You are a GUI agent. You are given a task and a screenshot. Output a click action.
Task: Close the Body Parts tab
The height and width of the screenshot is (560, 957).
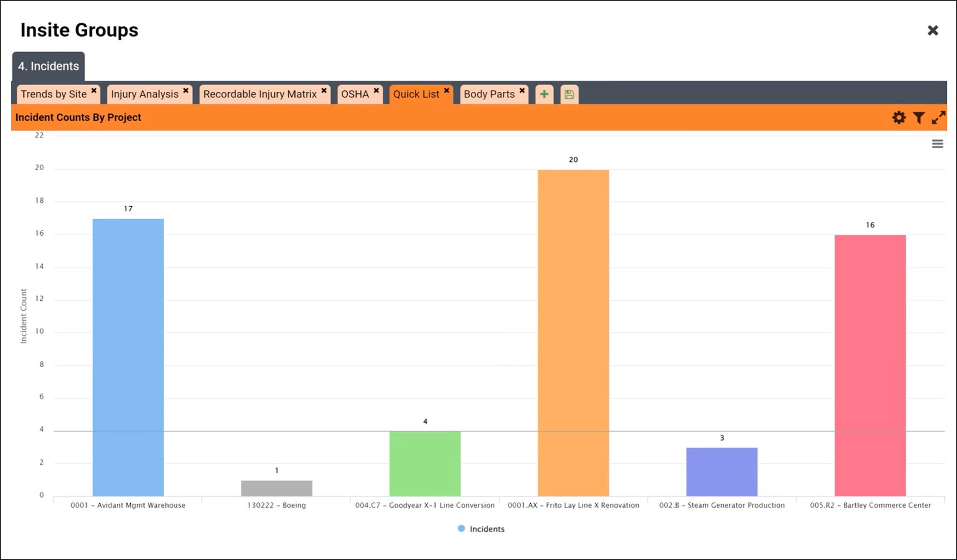[x=522, y=91]
